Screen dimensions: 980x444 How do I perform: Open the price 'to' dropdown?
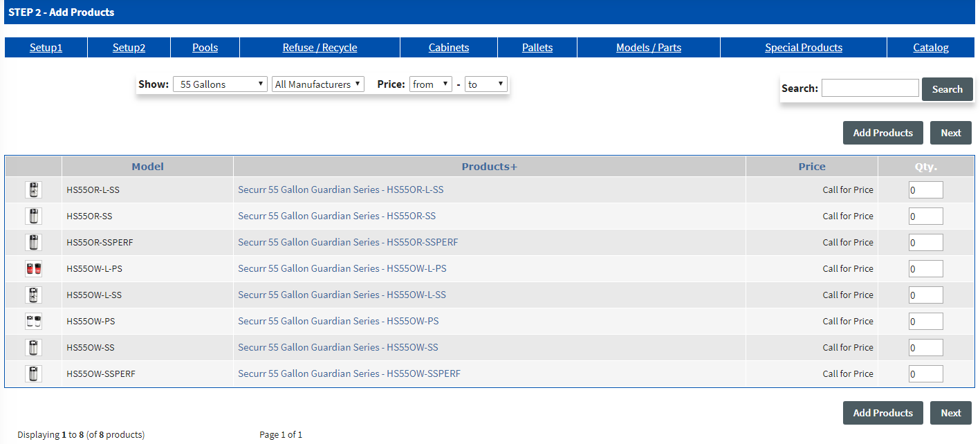pos(486,84)
